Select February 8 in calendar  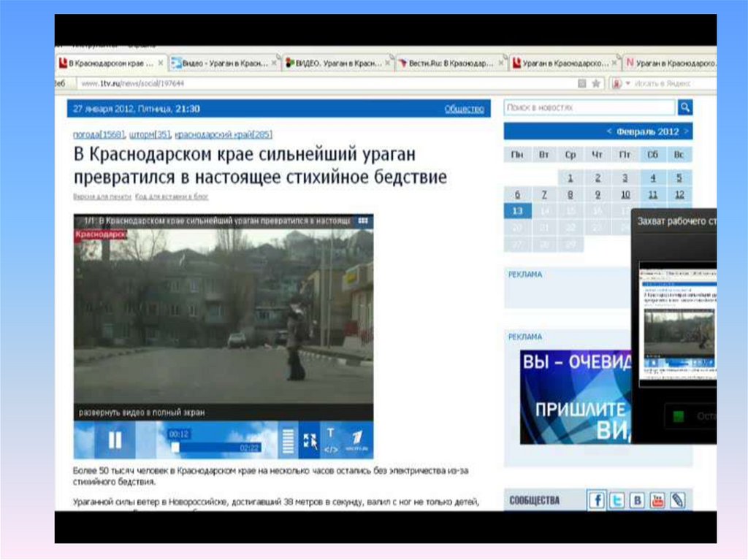pos(570,195)
